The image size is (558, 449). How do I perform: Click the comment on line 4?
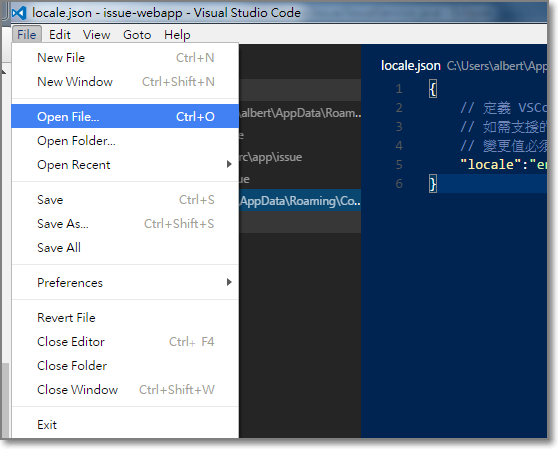pos(504,146)
